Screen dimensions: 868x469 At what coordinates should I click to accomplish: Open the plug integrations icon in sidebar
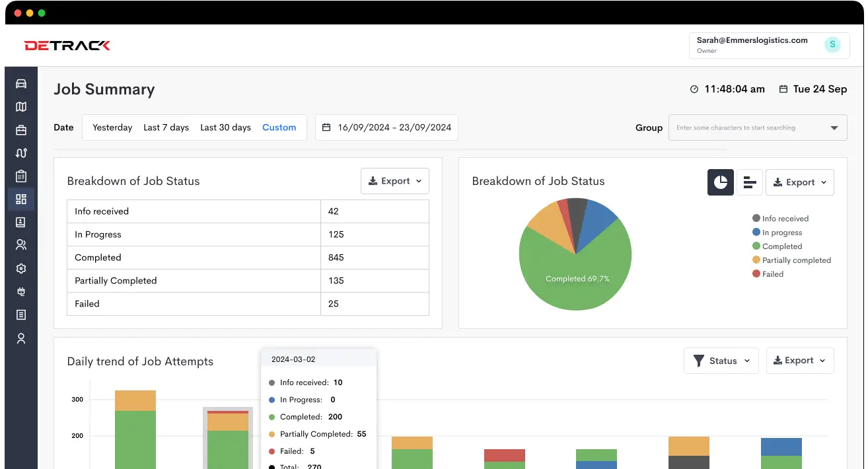[21, 291]
